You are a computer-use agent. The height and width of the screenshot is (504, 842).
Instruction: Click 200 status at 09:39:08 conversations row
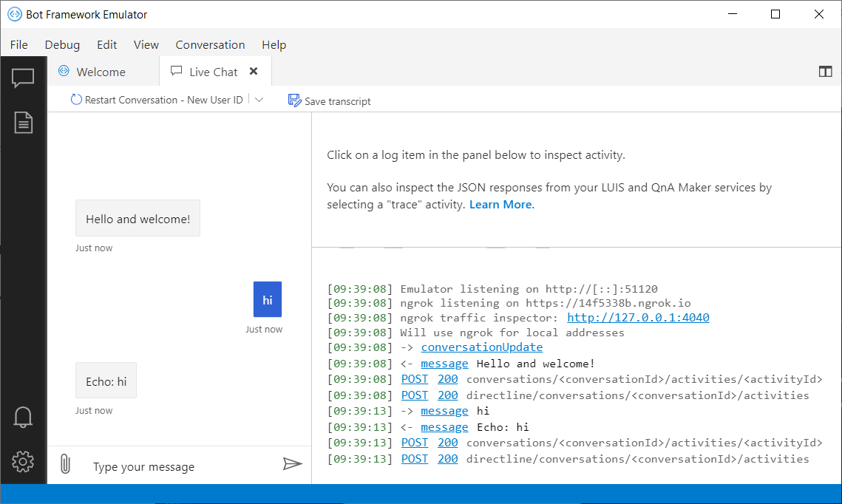click(x=448, y=379)
